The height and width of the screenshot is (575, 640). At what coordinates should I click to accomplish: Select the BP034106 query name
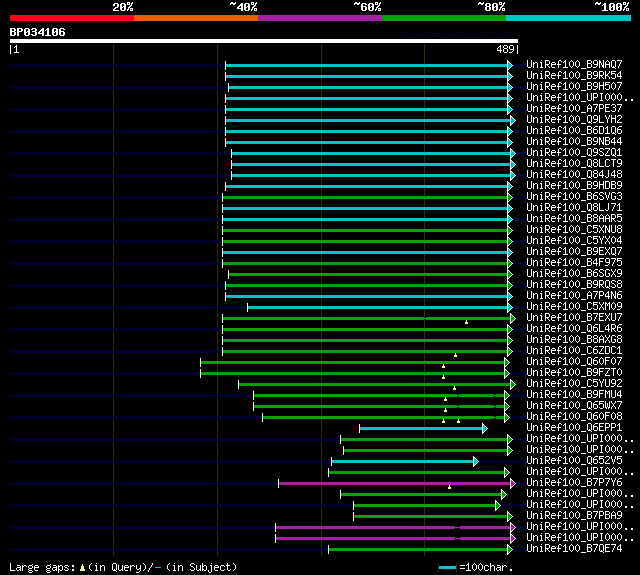point(38,32)
